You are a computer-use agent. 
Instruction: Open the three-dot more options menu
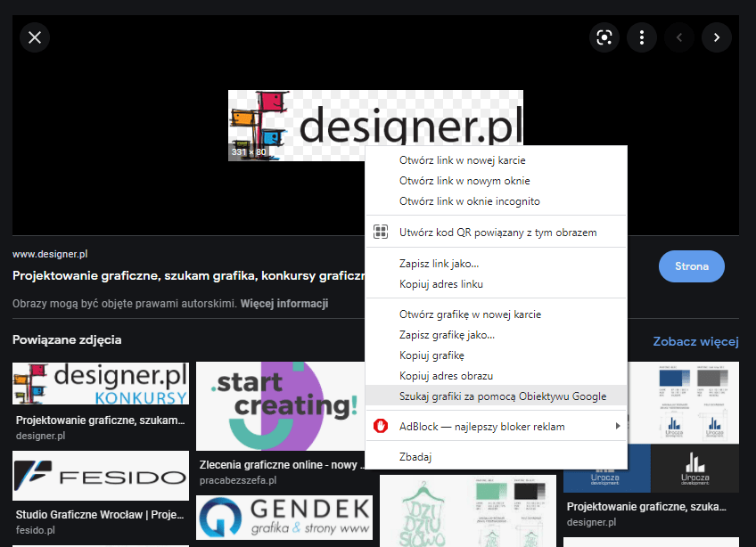(x=642, y=37)
